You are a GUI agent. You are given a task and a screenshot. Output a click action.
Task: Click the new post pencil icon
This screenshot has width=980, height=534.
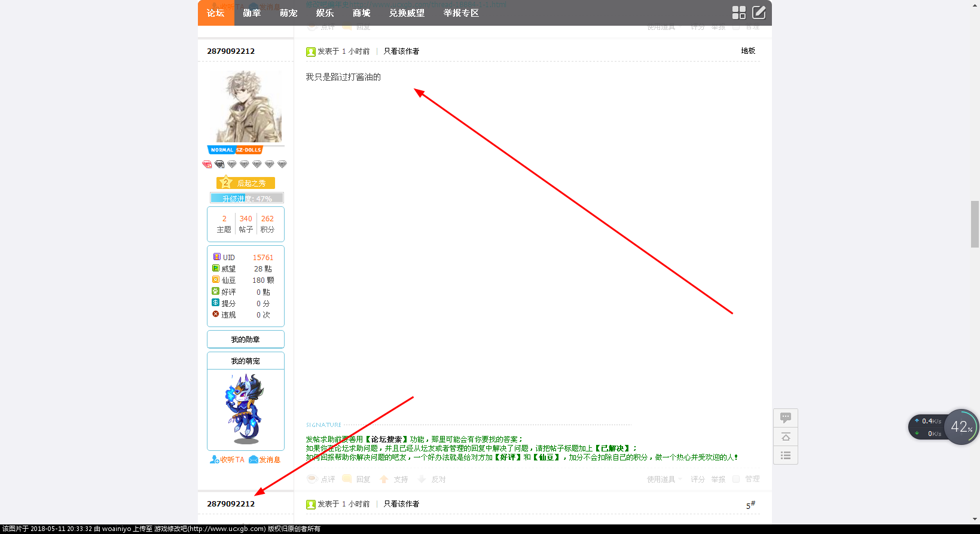coord(759,13)
